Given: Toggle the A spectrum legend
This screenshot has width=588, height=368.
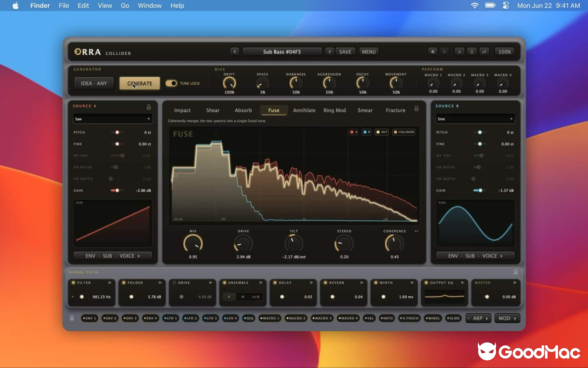Looking at the screenshot, I should (x=354, y=132).
